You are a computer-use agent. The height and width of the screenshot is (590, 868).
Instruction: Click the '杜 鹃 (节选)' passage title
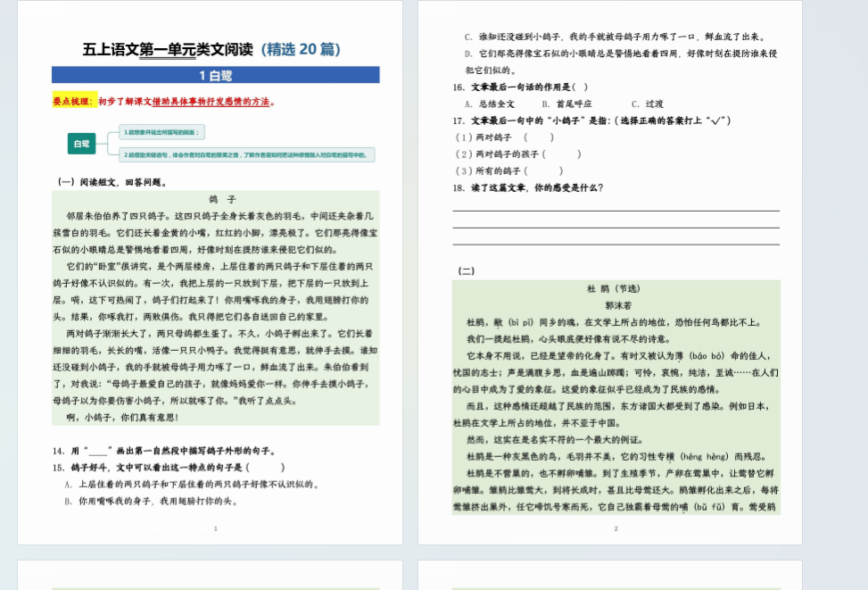(614, 289)
